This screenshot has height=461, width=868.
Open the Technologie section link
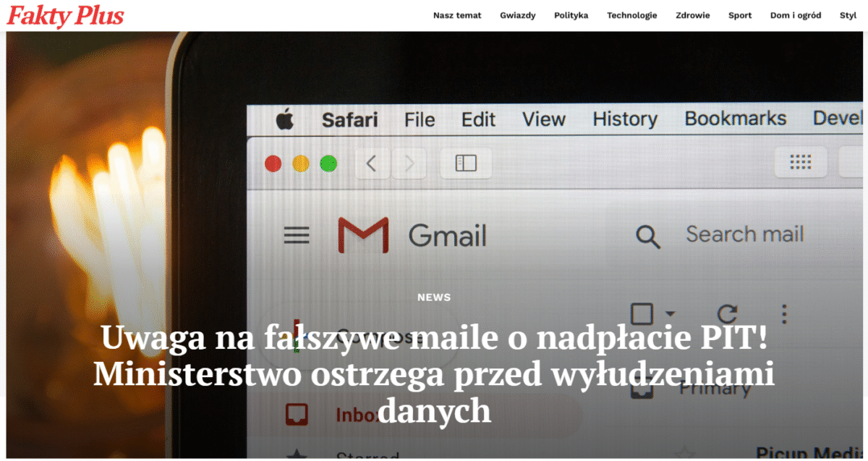(x=631, y=14)
